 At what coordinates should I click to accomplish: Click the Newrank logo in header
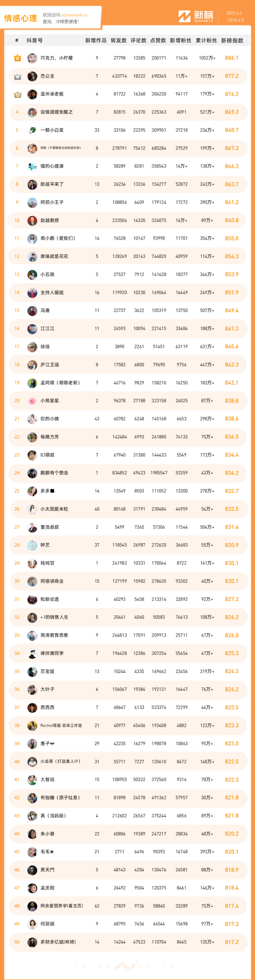click(196, 16)
